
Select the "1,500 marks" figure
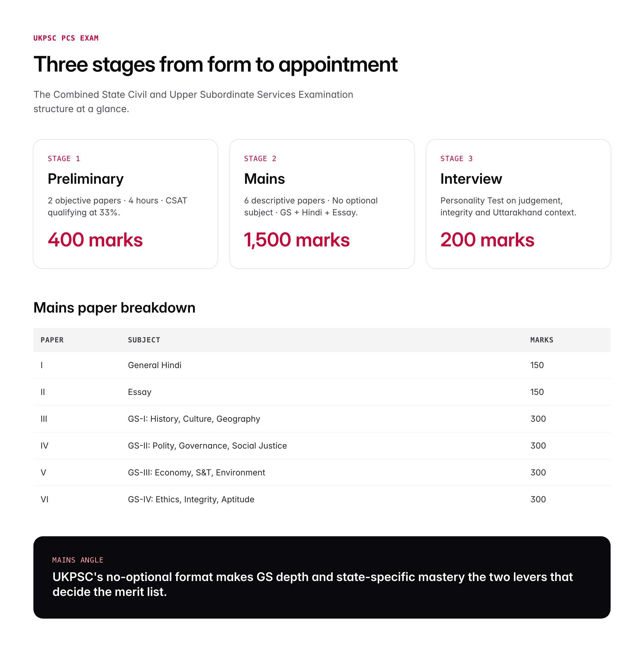297,240
